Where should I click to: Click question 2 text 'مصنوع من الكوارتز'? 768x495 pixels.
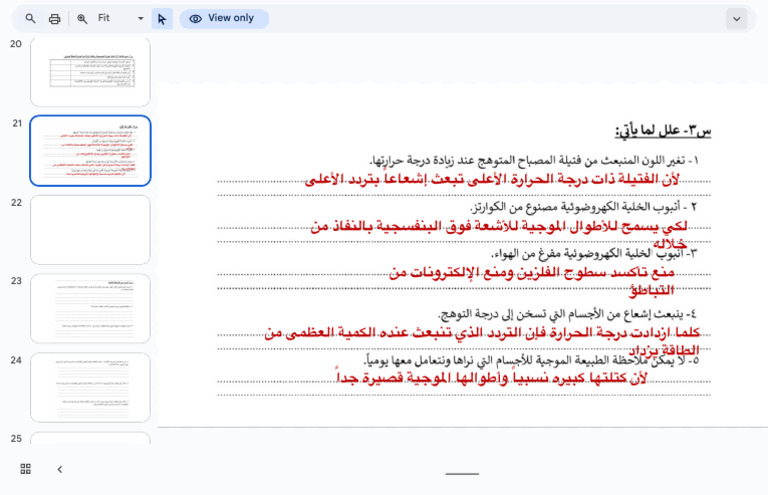583,207
